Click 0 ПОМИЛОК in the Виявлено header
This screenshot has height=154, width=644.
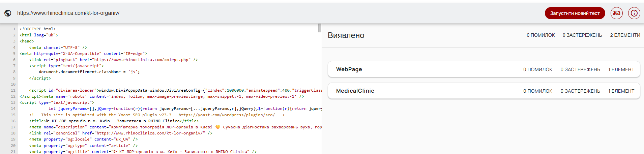click(540, 35)
